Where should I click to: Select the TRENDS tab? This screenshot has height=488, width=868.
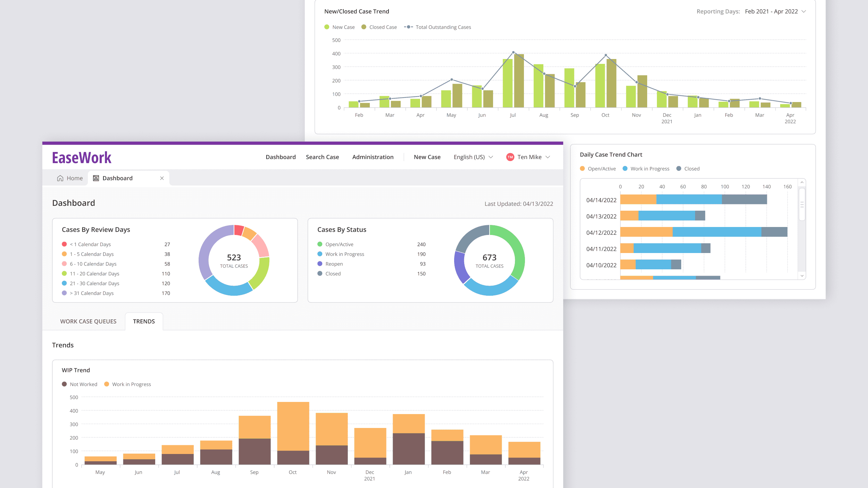tap(144, 321)
